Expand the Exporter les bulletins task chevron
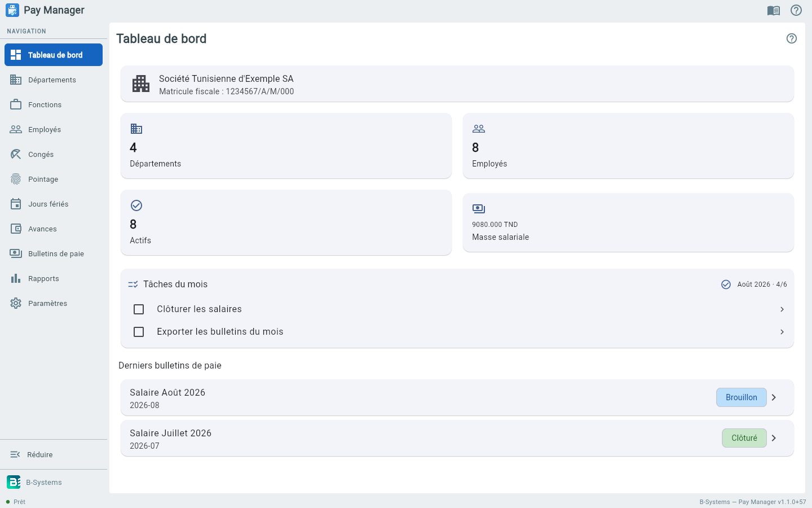This screenshot has height=508, width=812. coord(782,332)
